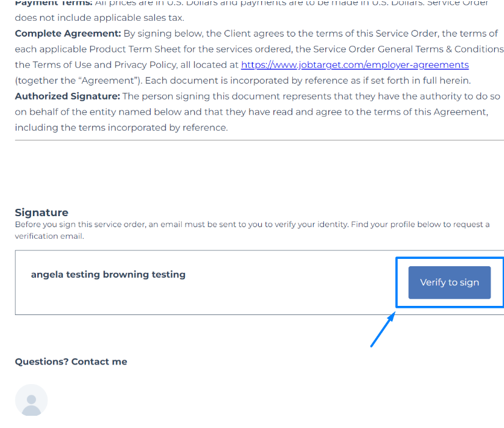Click the Questions? Contact me heading
Image resolution: width=504 pixels, height=428 pixels.
[x=71, y=361]
